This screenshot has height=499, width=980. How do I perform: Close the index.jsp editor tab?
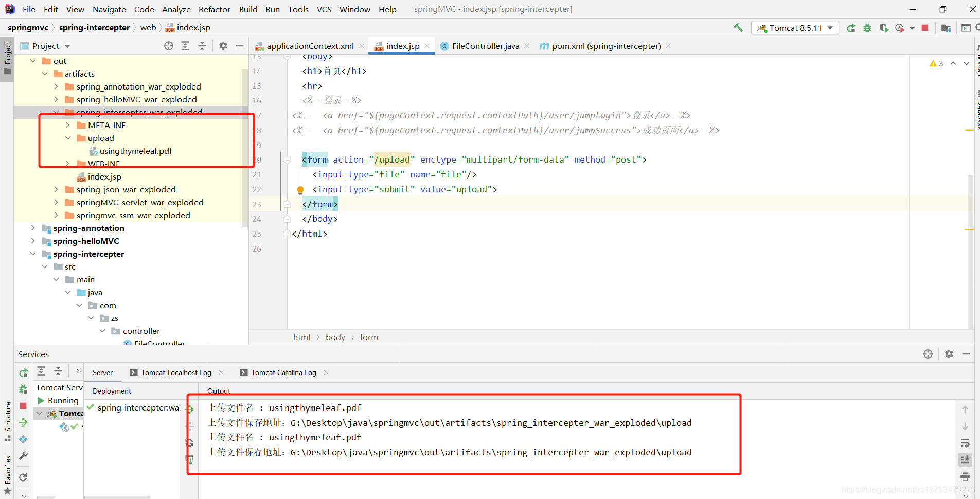coord(427,46)
